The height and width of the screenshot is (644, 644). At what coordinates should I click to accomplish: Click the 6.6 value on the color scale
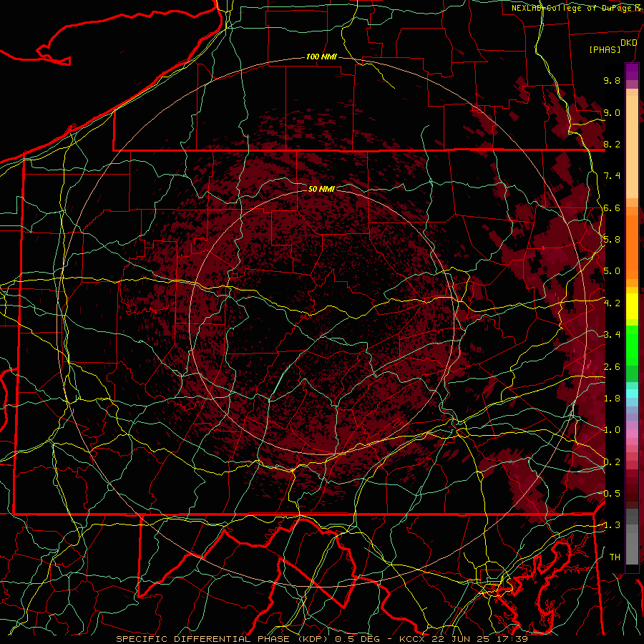[x=612, y=208]
